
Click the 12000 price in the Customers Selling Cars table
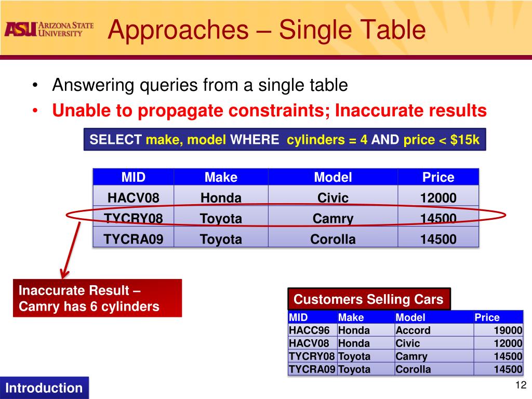(x=498, y=343)
